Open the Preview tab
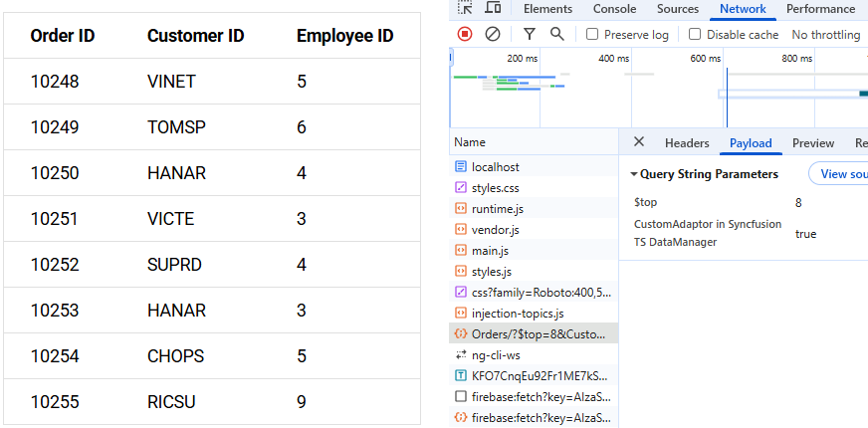This screenshot has height=428, width=868. point(813,143)
